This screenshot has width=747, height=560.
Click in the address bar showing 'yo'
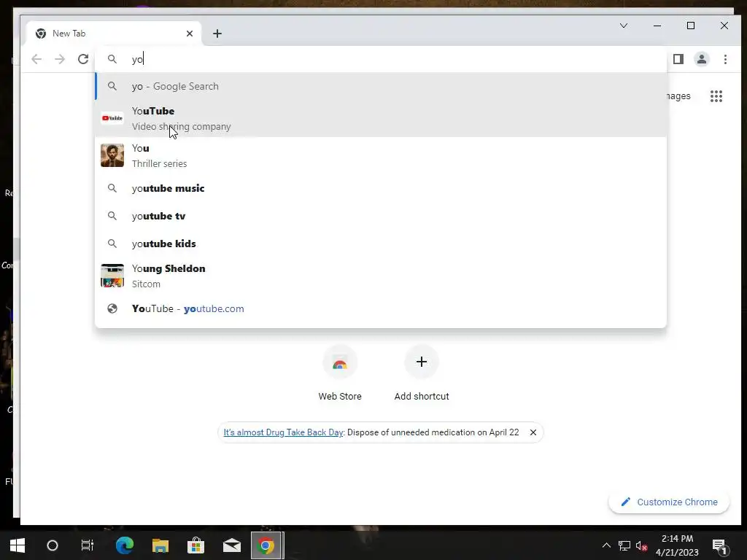coord(381,59)
